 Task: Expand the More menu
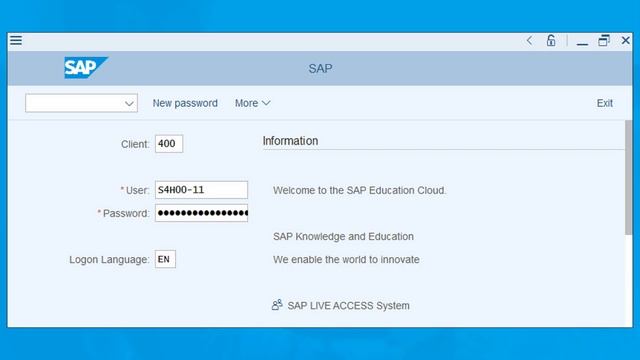pos(252,103)
